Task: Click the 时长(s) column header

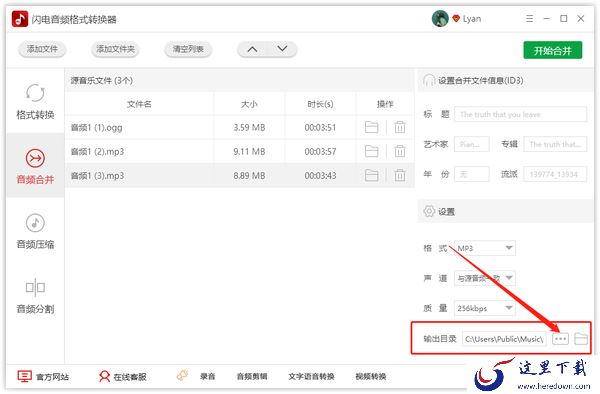Action: (x=320, y=104)
